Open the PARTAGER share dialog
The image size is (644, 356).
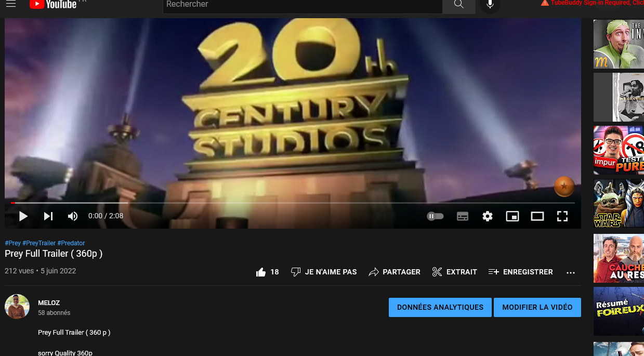tap(395, 272)
